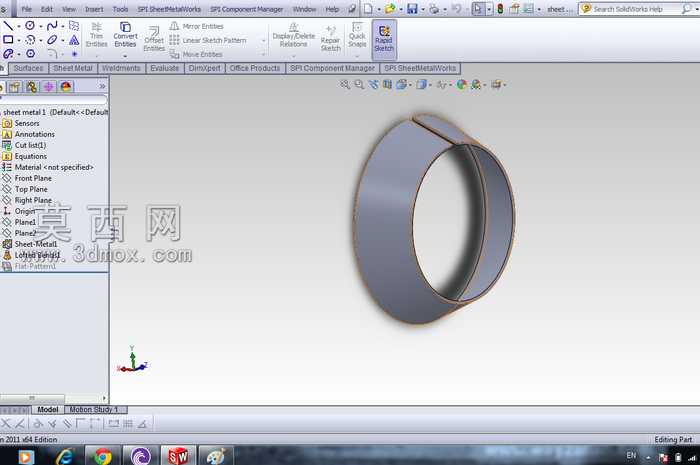Click the Print icon

(x=434, y=8)
